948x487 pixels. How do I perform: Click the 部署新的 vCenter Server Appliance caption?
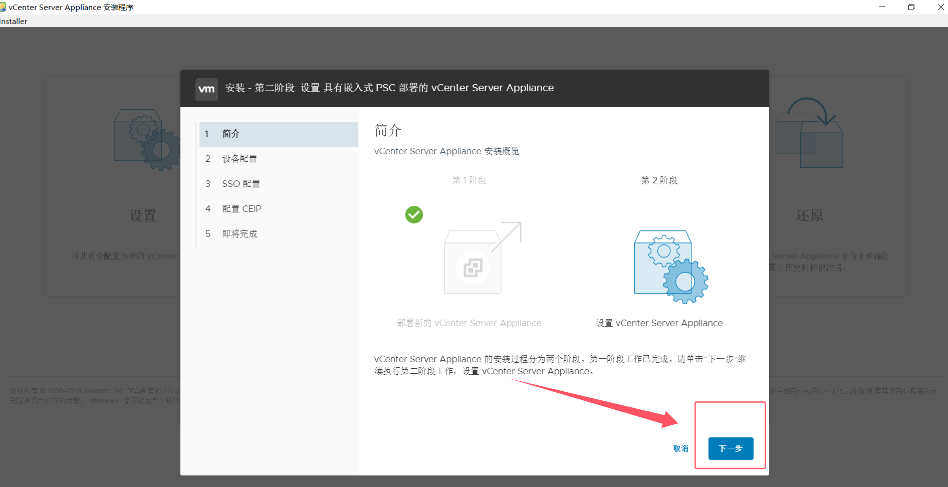click(x=468, y=323)
